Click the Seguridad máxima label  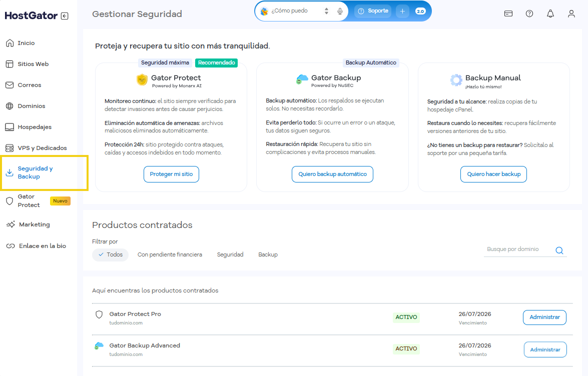click(165, 62)
